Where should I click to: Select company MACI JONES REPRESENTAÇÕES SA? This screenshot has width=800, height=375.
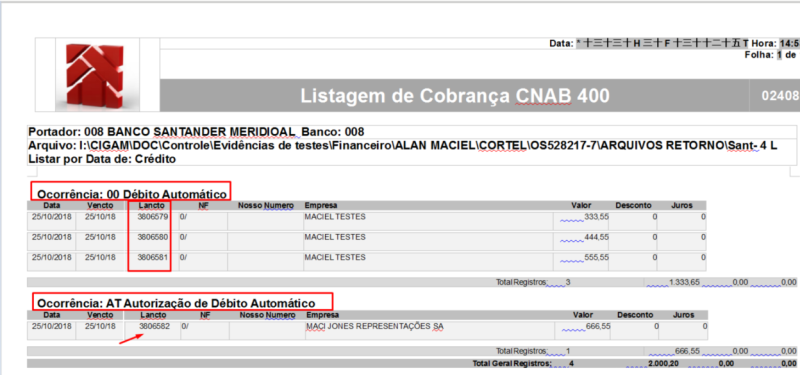click(x=375, y=326)
